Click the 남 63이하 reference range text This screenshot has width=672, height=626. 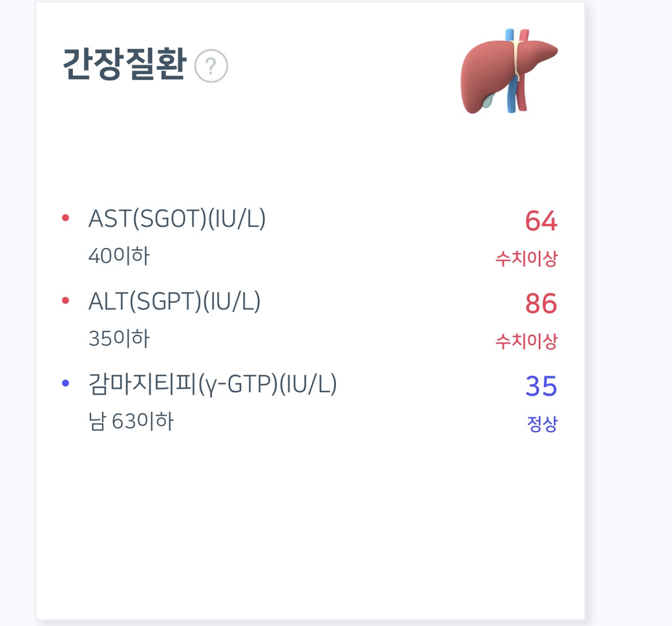[131, 422]
